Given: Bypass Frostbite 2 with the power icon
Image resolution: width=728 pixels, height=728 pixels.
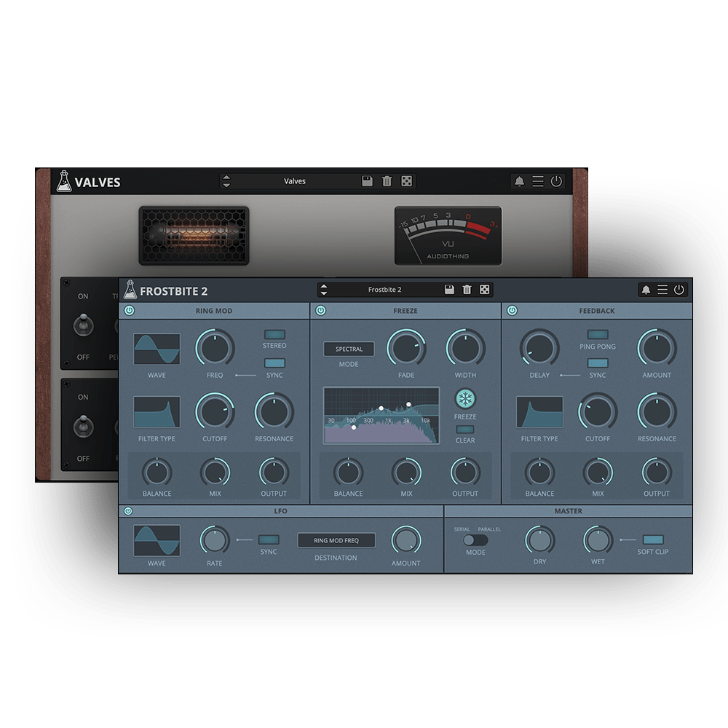Looking at the screenshot, I should [x=678, y=290].
